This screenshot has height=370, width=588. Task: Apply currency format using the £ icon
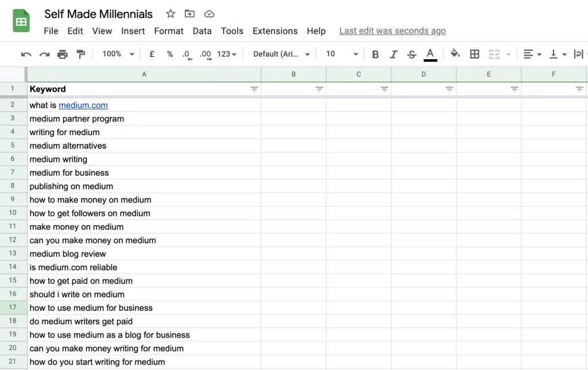[x=151, y=53]
